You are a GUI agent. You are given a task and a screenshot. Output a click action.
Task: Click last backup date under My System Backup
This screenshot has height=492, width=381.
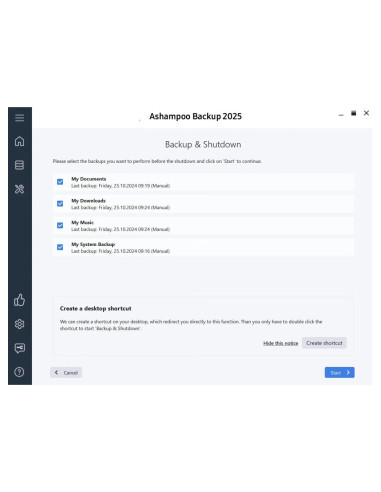120,251
